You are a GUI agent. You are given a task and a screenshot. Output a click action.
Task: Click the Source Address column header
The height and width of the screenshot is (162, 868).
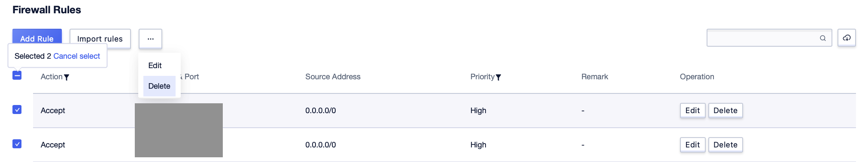pos(333,77)
